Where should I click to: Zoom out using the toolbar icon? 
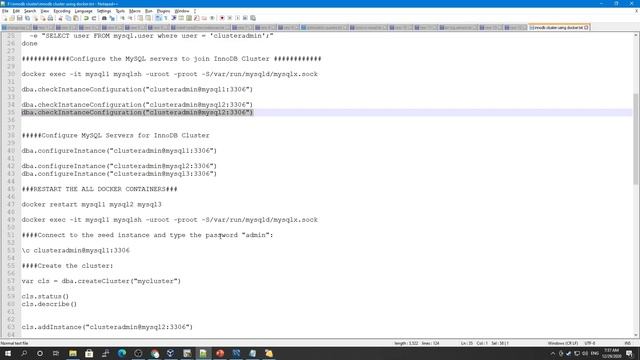tap(130, 18)
